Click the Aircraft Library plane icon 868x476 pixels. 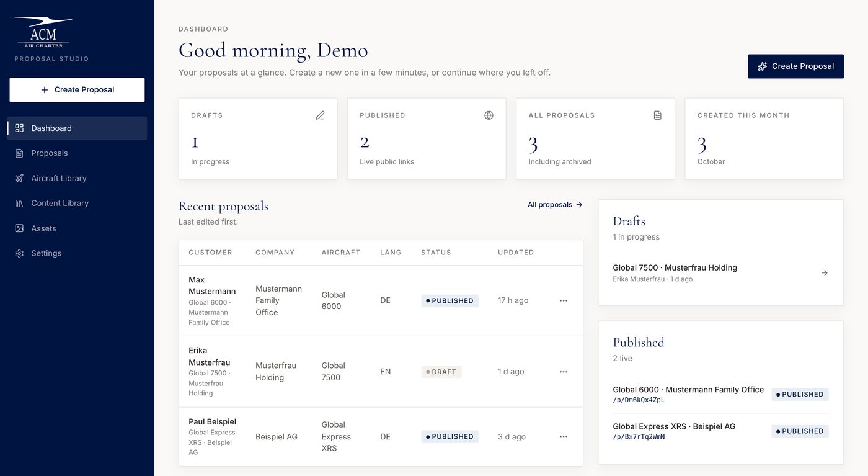point(19,178)
